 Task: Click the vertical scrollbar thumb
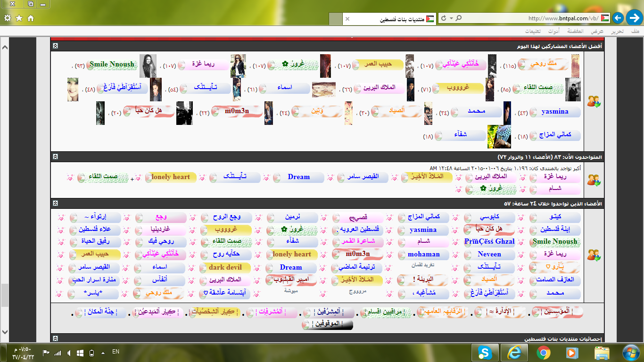pos(5,296)
